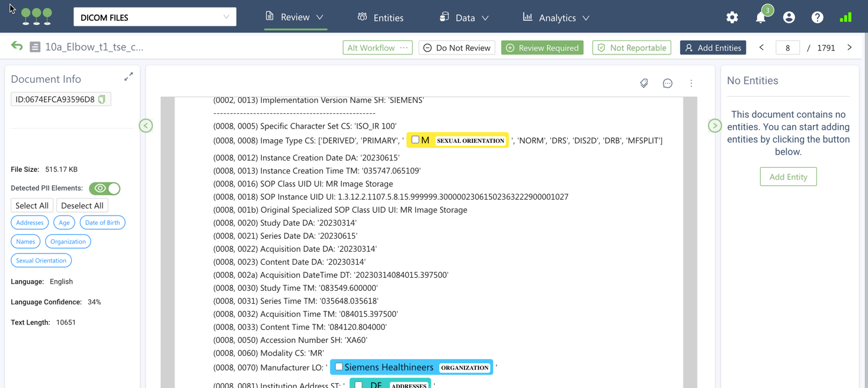The width and height of the screenshot is (868, 388).
Task: Open the Review menu
Action: coord(294,17)
